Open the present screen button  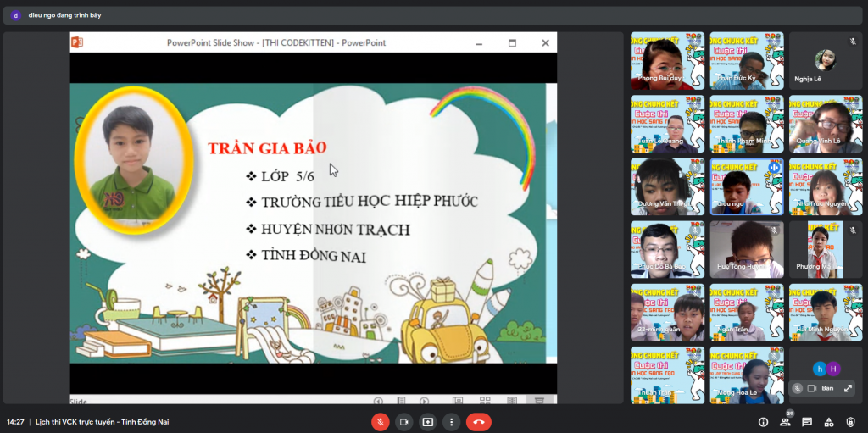[x=428, y=422]
